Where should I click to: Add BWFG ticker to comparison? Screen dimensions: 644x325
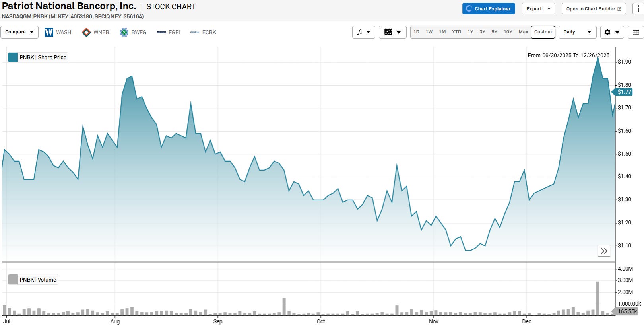(139, 32)
